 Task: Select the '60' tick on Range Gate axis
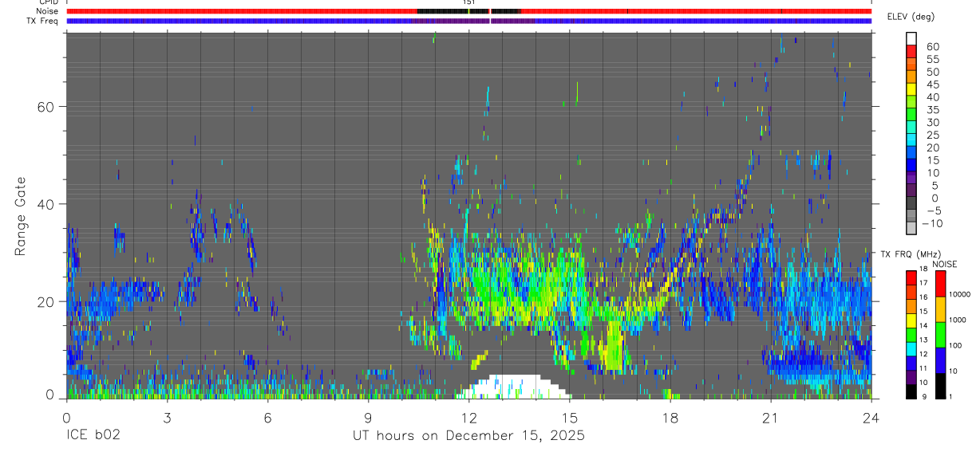click(44, 106)
